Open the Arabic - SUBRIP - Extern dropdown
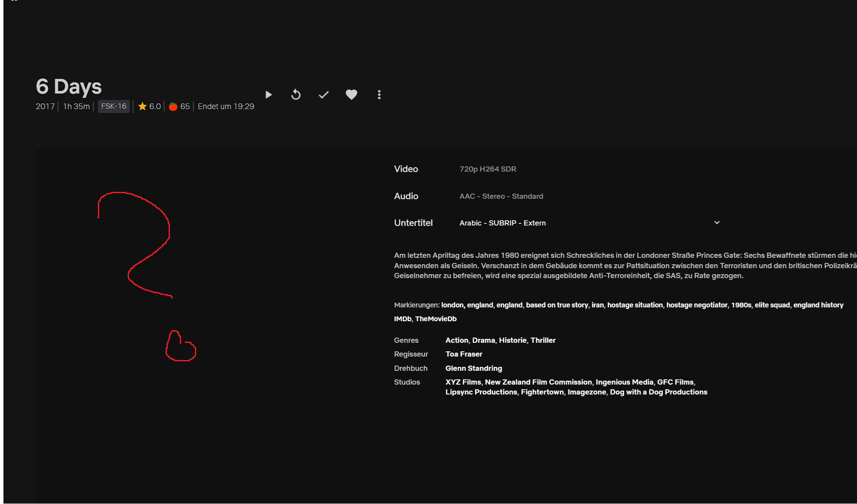 pos(502,223)
